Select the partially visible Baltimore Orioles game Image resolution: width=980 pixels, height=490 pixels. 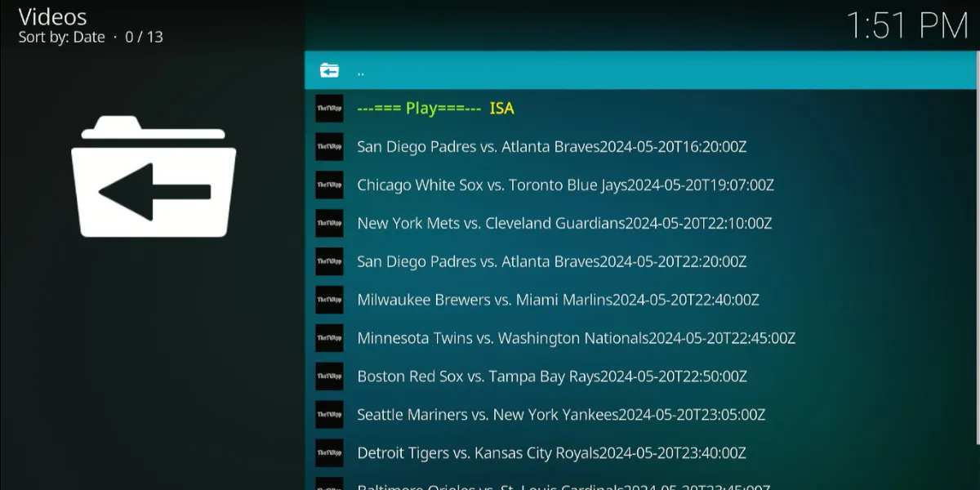[563, 485]
